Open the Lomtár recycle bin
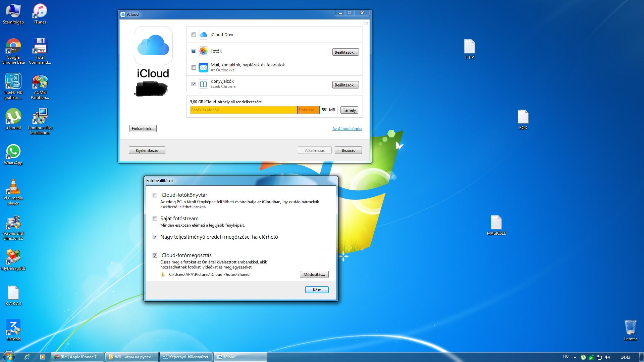 click(x=630, y=330)
